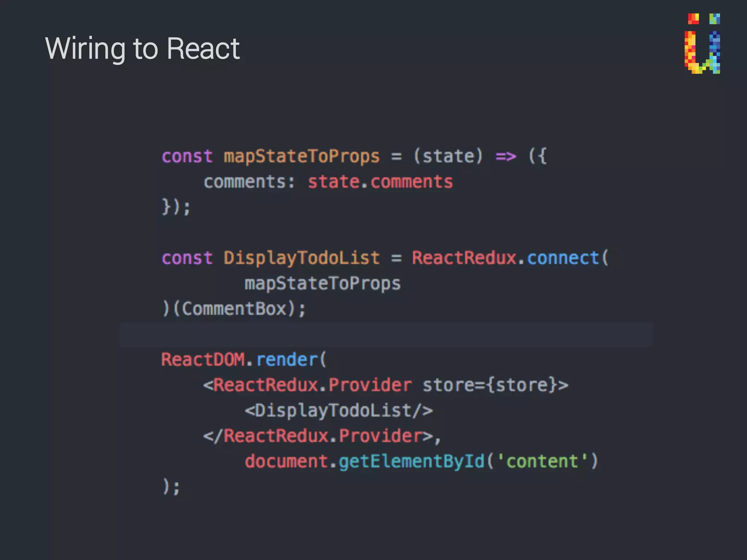This screenshot has width=747, height=560.
Task: Click the blue 'connect' method name
Action: click(x=563, y=258)
